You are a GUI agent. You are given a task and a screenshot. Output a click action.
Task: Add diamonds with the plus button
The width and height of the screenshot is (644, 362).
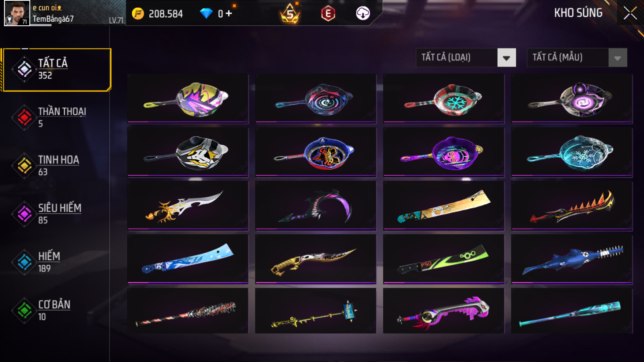(x=229, y=14)
